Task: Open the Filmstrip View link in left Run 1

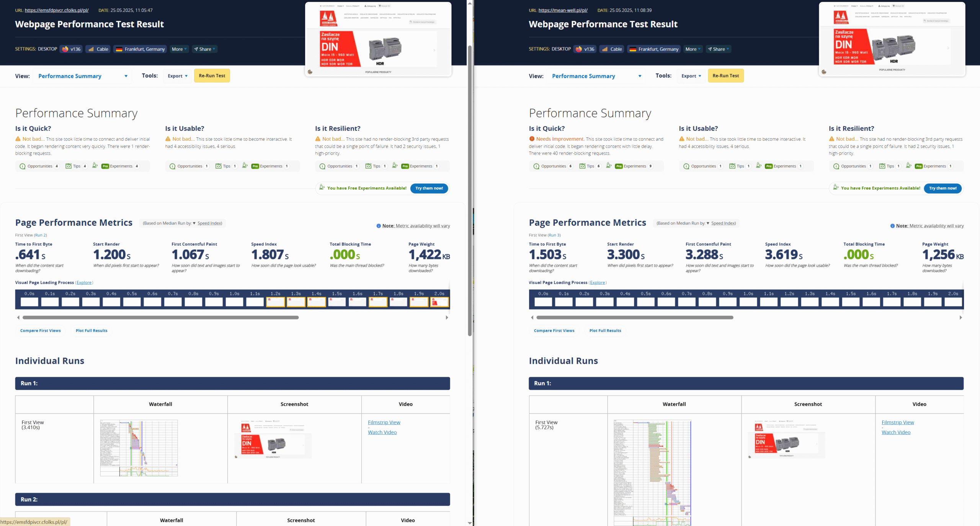Action: click(384, 422)
